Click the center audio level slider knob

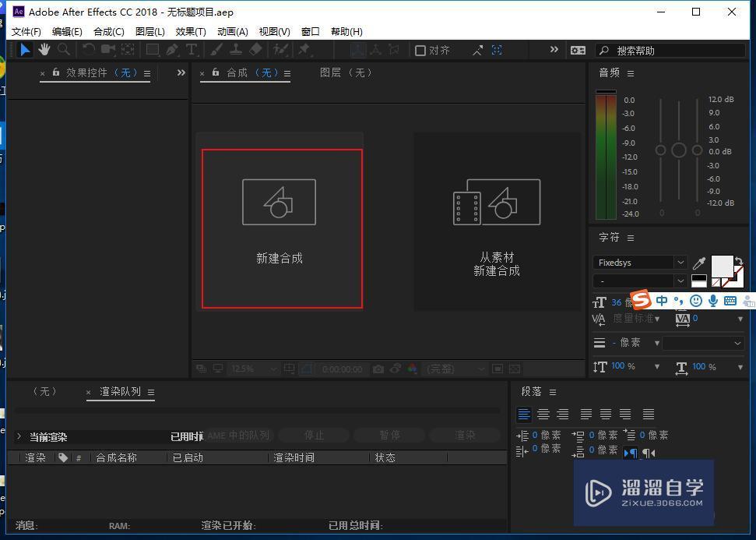click(679, 150)
